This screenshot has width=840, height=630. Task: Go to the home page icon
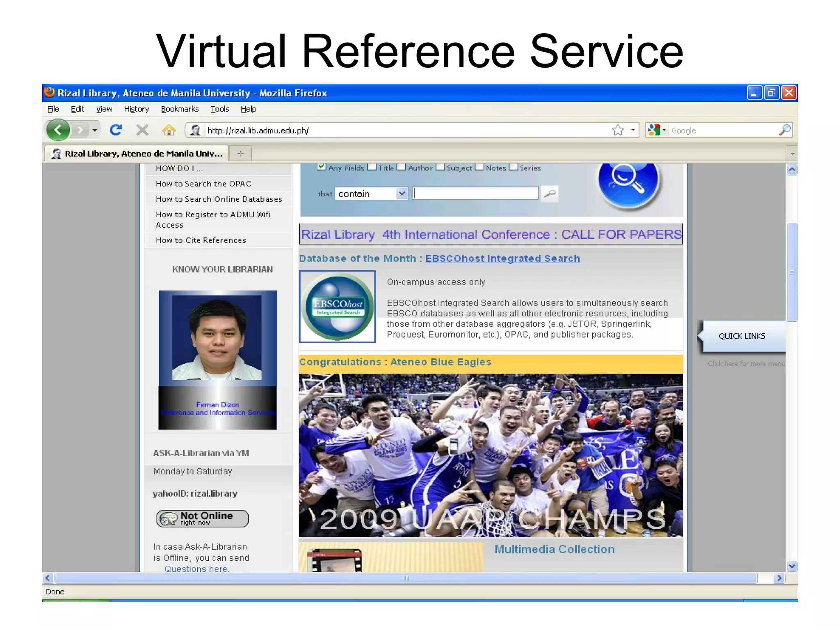(169, 130)
